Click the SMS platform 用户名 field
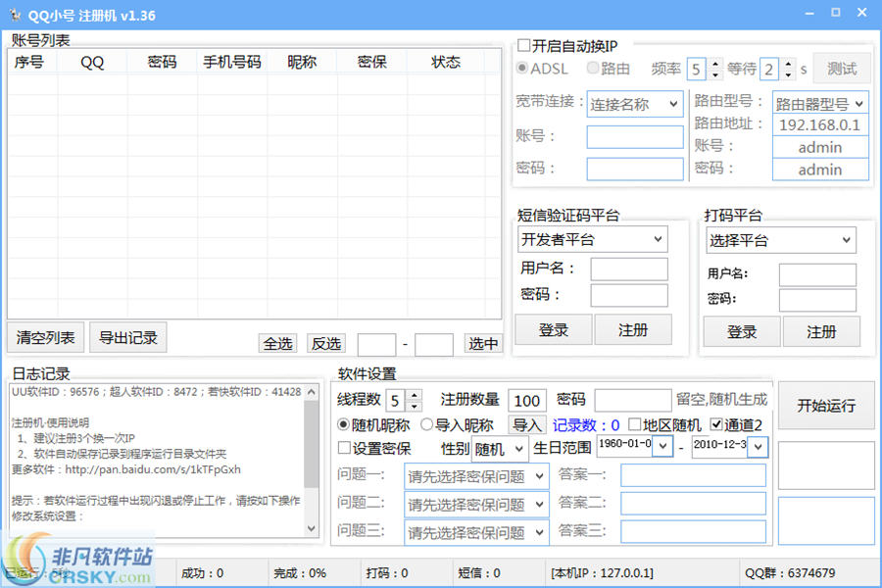This screenshot has width=882, height=588. [629, 269]
